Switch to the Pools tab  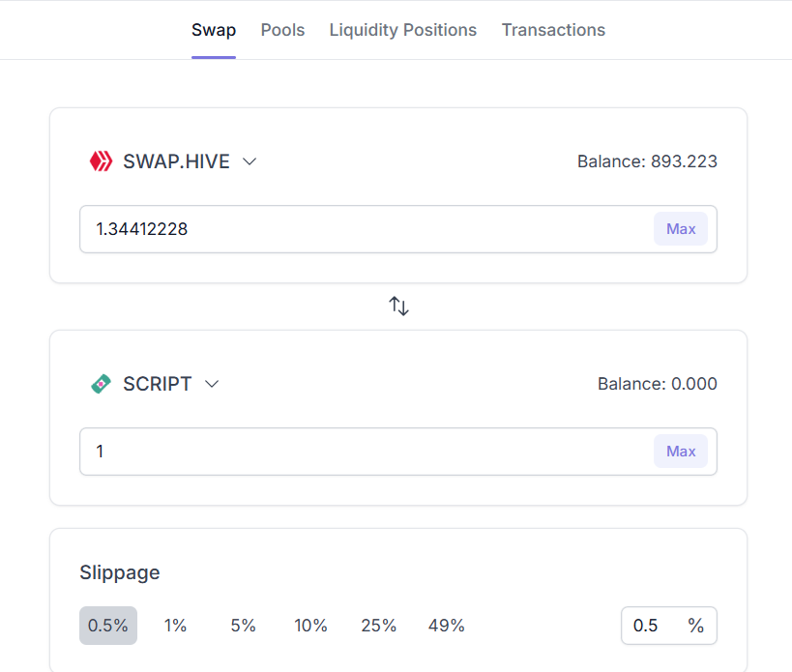click(282, 30)
